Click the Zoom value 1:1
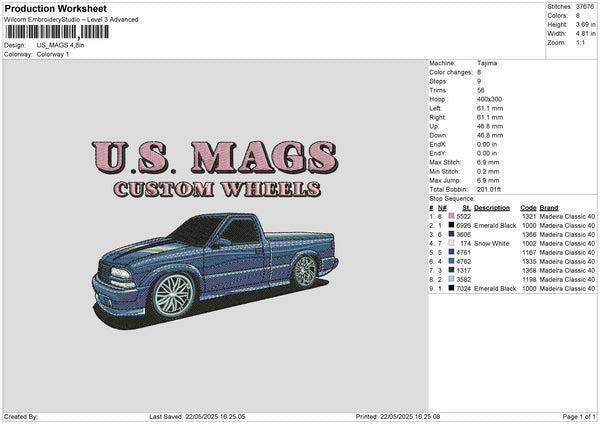This screenshot has width=600, height=424. click(580, 42)
